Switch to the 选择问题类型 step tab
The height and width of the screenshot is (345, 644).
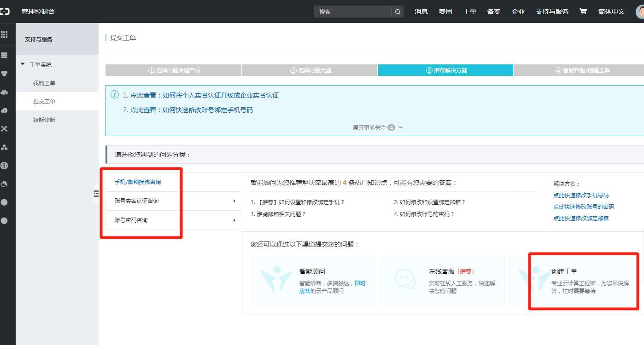(x=310, y=70)
